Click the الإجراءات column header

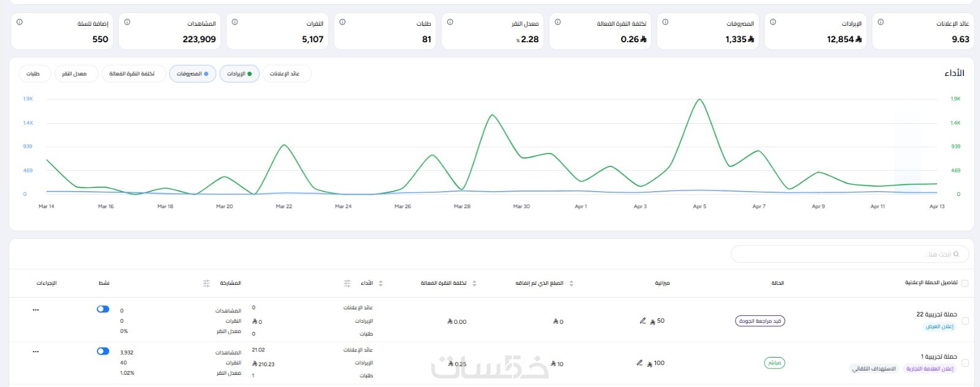pos(47,283)
